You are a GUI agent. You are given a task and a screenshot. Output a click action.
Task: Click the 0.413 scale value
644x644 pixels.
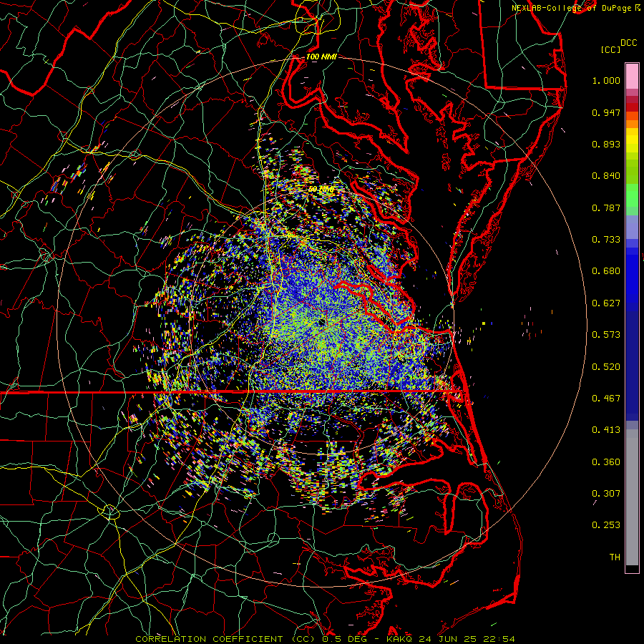pyautogui.click(x=606, y=430)
